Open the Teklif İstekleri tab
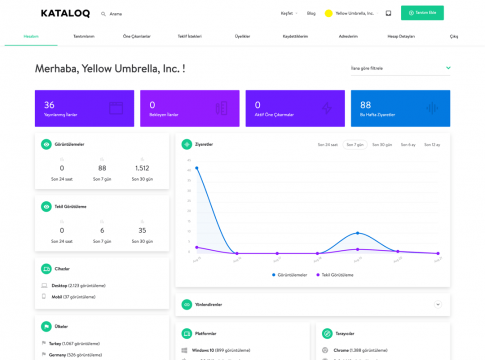The height and width of the screenshot is (360, 485). [x=189, y=36]
